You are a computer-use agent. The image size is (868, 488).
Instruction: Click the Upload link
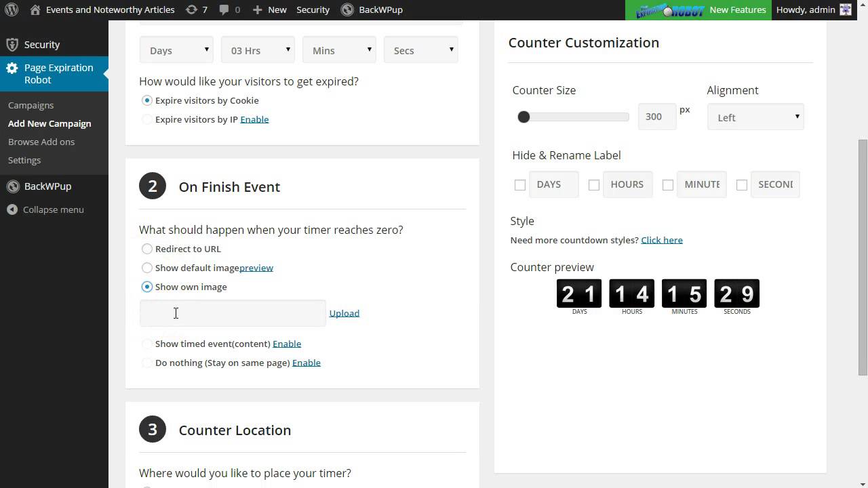(x=344, y=313)
